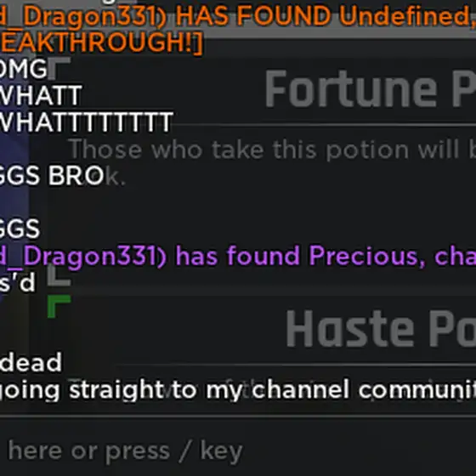Image resolution: width=476 pixels, height=476 pixels.
Task: Click the green corner bracket of Haste Potion
Action: click(59, 306)
